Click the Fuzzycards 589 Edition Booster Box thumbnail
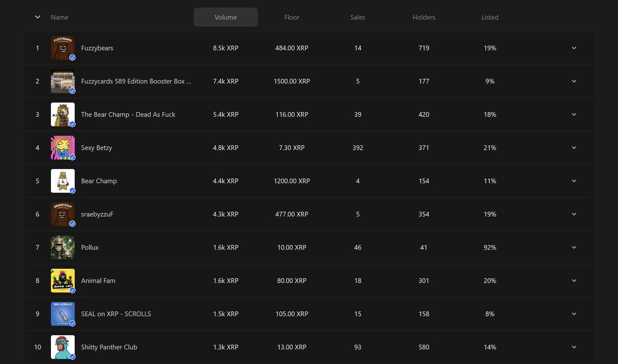Image resolution: width=618 pixels, height=364 pixels. (63, 81)
